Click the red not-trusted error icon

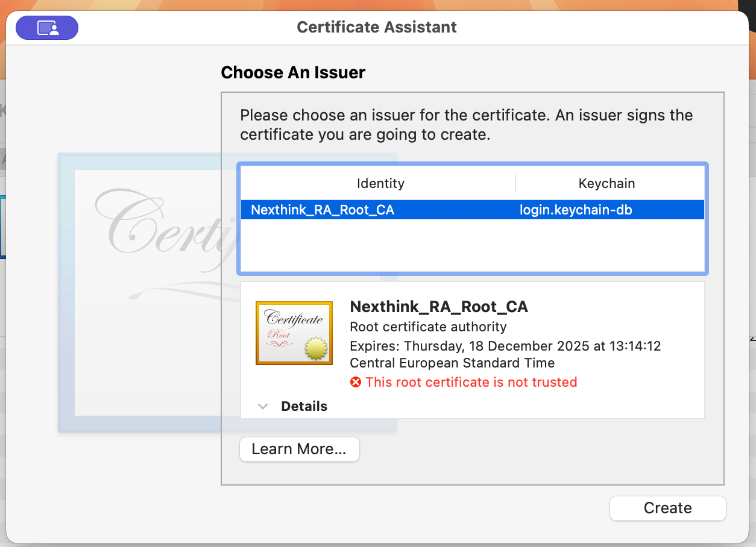click(356, 382)
